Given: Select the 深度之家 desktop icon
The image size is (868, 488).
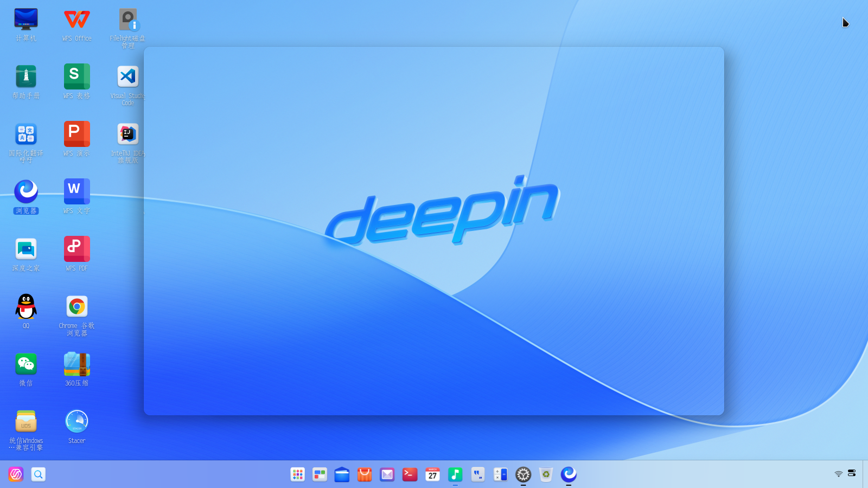Looking at the screenshot, I should [26, 249].
